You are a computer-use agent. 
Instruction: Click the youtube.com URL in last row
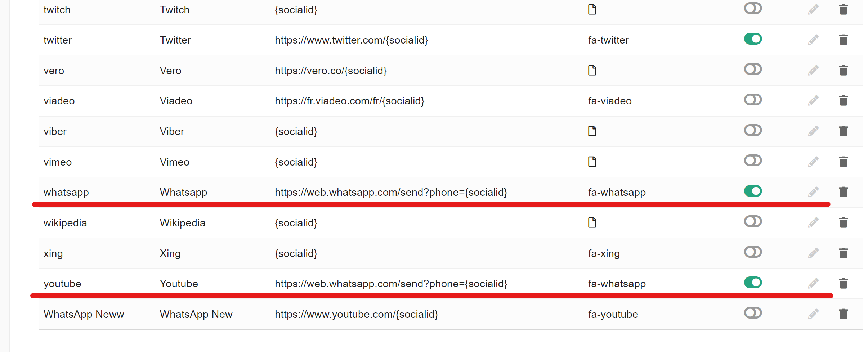[356, 314]
